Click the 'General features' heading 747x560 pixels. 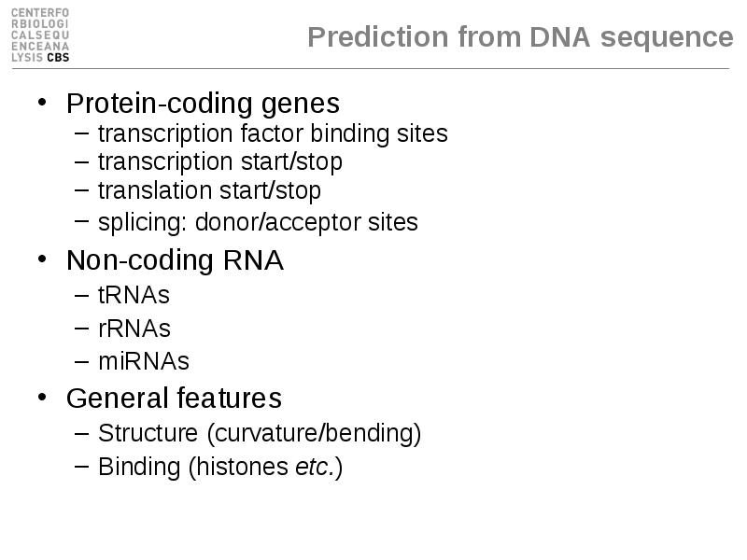174,399
